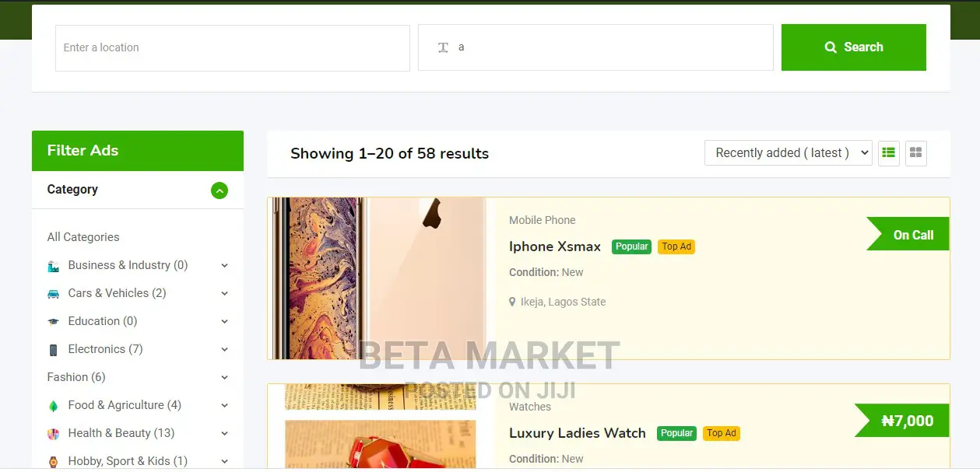Switch to grid view layout icon
980x472 pixels.
916,153
